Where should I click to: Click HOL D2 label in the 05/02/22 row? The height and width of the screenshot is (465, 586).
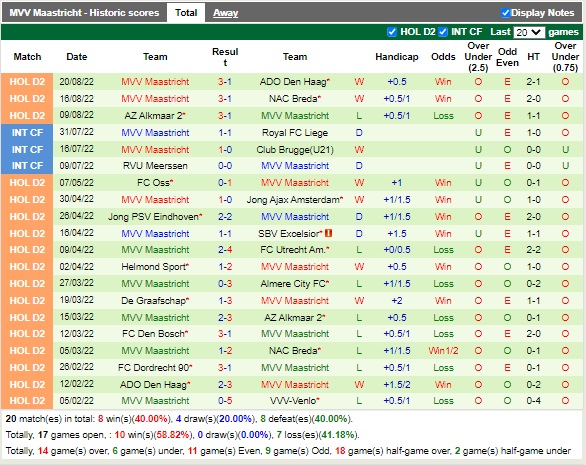pos(27,401)
